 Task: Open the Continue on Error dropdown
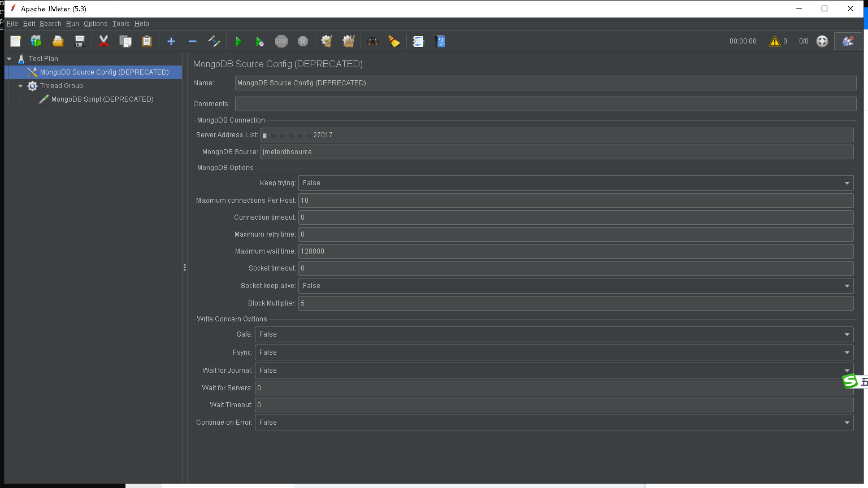coord(554,422)
